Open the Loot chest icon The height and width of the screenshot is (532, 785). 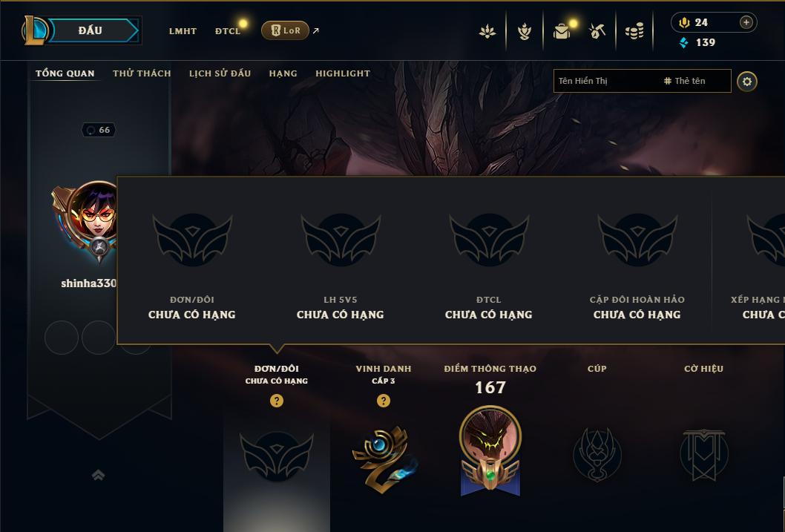point(524,31)
